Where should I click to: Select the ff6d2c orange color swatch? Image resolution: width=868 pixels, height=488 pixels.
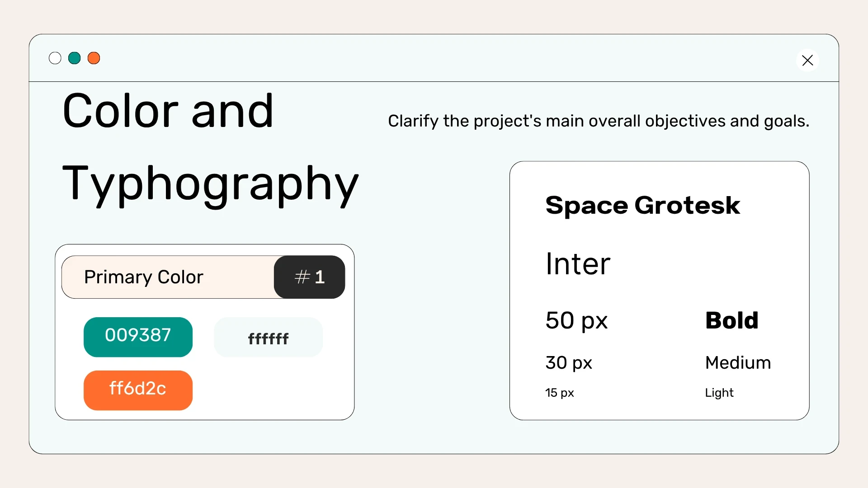click(138, 390)
